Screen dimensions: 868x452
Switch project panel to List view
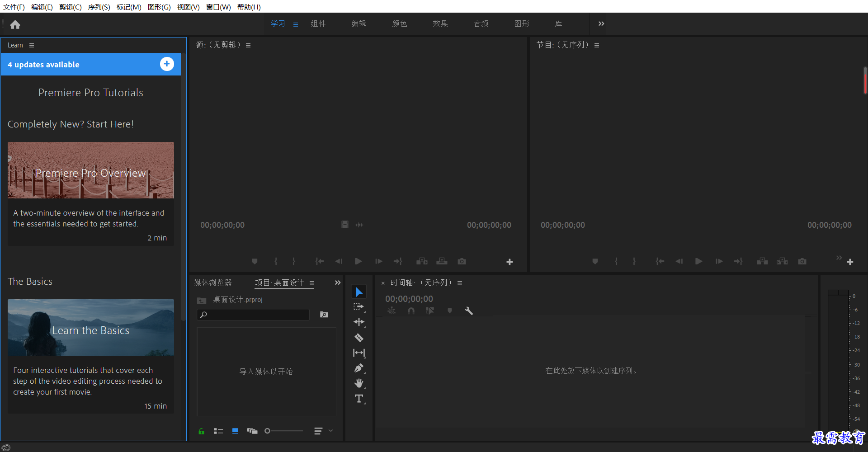pos(218,431)
